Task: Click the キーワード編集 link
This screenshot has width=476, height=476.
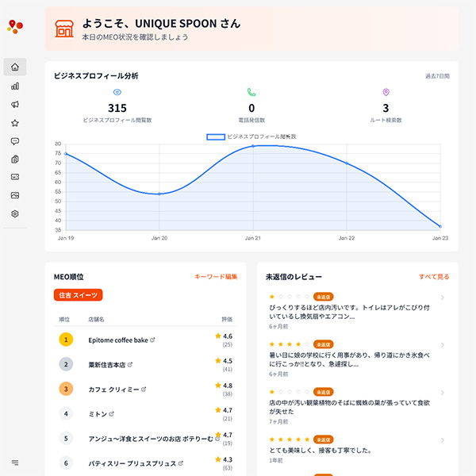Action: click(x=216, y=277)
